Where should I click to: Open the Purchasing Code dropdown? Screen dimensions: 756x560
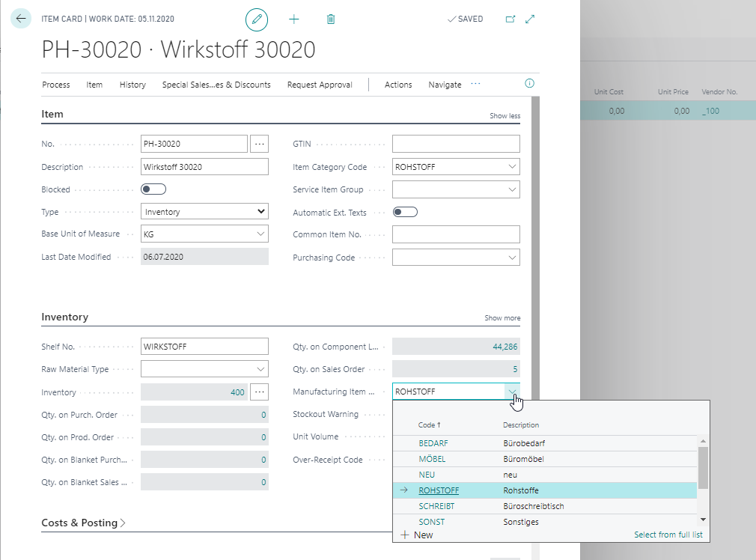511,258
